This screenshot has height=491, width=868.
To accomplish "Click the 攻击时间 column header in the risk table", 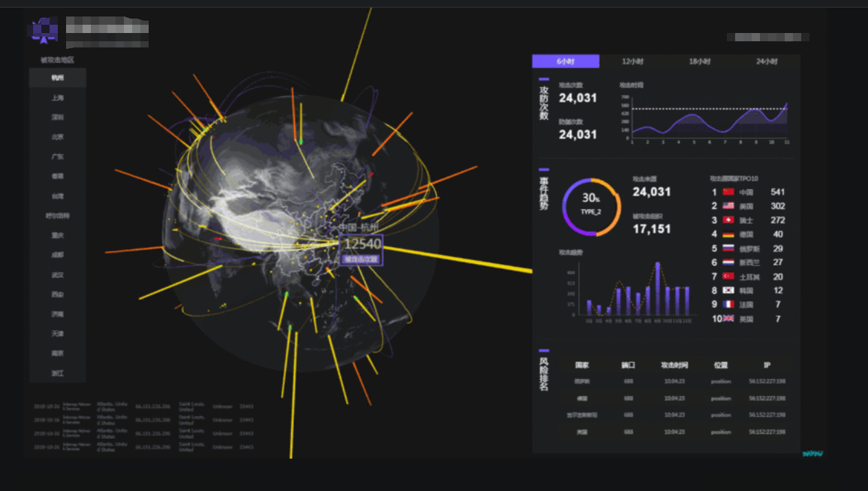I will pyautogui.click(x=674, y=365).
